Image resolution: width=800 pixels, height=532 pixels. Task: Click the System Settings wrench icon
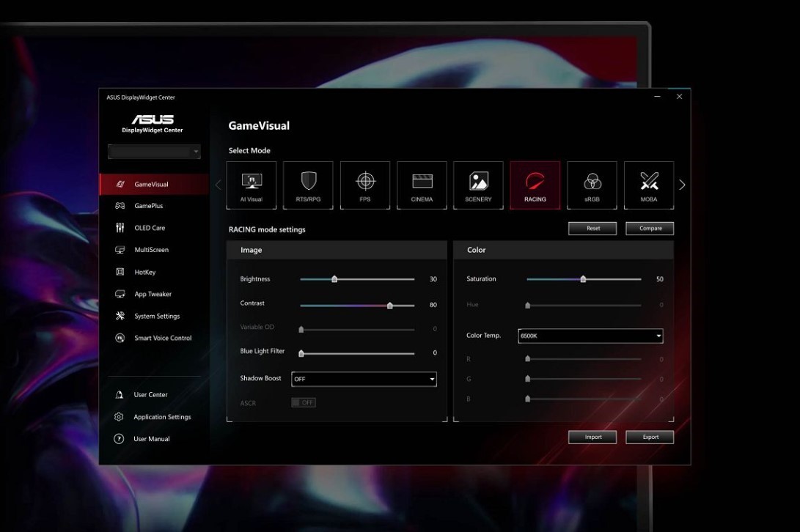[120, 316]
